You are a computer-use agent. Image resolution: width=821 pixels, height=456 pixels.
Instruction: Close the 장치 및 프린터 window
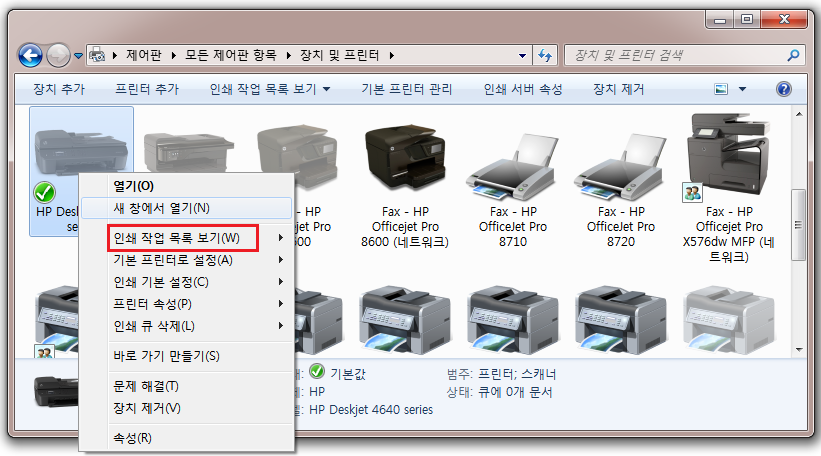point(784,19)
